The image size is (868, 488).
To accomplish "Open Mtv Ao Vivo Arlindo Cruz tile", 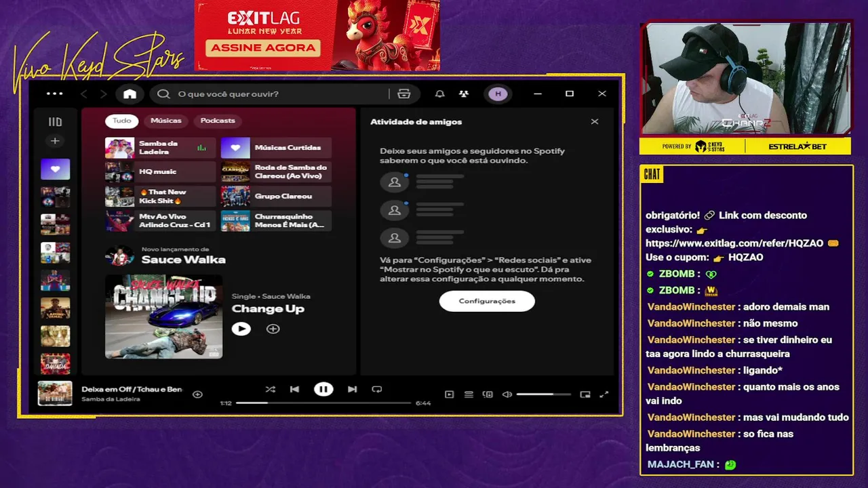I will point(161,221).
